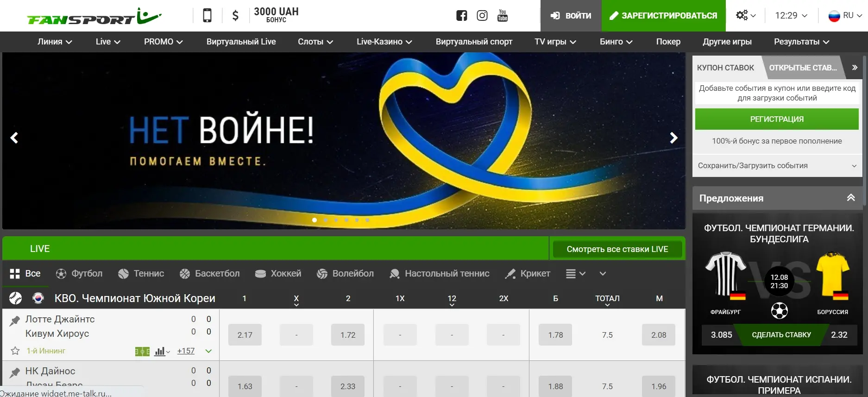The width and height of the screenshot is (868, 397).
Task: Click Смотреть все ставки LIVE
Action: (x=617, y=249)
